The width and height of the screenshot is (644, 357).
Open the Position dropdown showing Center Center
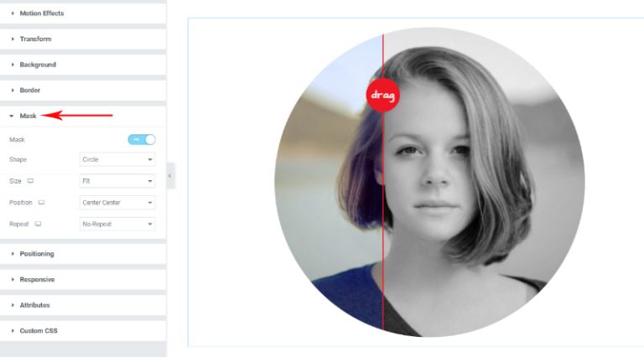(117, 203)
